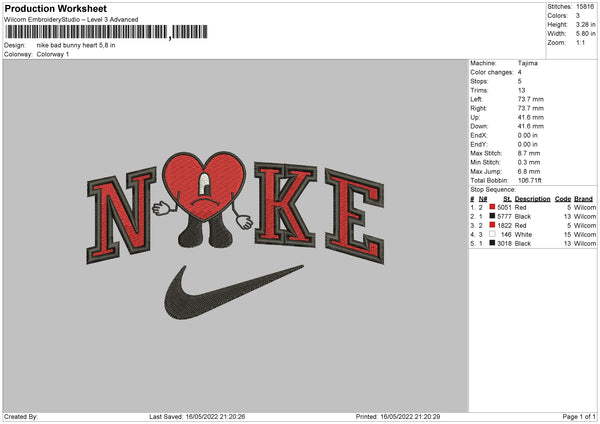Click the EndX value 0.00 in
600x424 pixels.
pyautogui.click(x=528, y=135)
